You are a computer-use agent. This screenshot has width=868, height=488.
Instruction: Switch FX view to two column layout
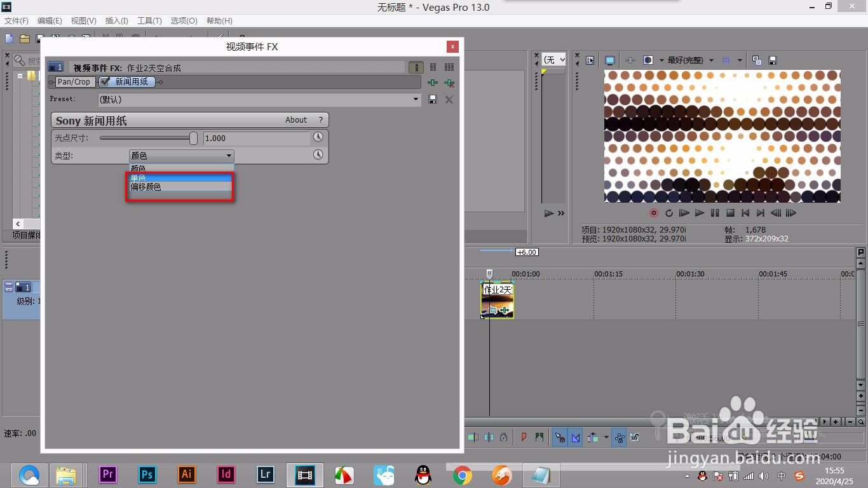click(433, 67)
